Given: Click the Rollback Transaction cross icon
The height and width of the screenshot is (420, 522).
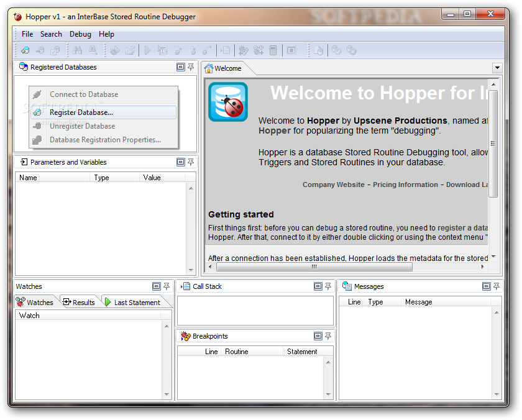Looking at the screenshot, I should (352, 50).
